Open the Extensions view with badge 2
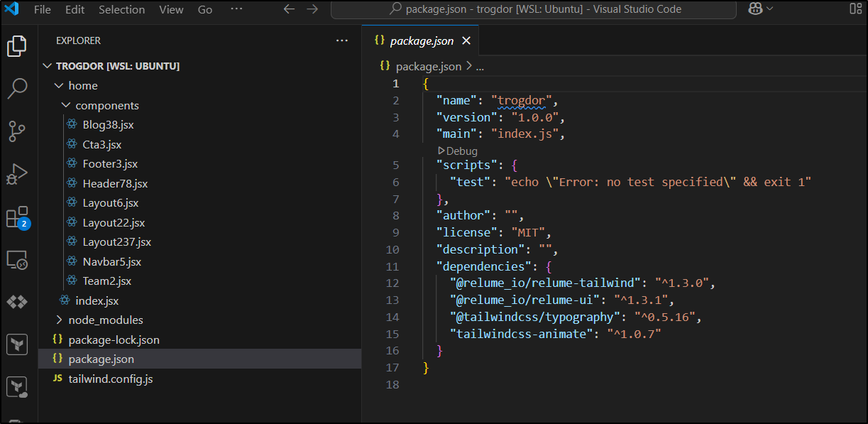The height and width of the screenshot is (424, 868). pos(17,218)
